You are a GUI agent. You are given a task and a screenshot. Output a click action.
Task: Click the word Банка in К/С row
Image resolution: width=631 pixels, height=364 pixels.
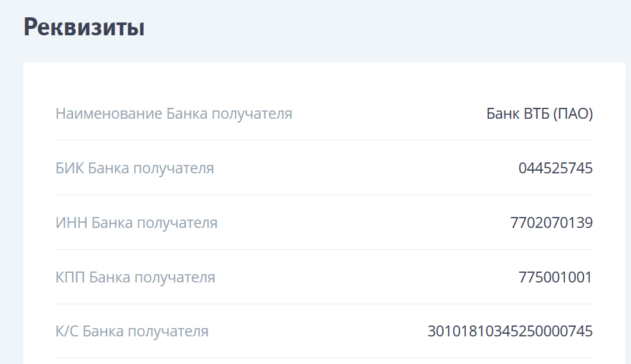pos(103,332)
